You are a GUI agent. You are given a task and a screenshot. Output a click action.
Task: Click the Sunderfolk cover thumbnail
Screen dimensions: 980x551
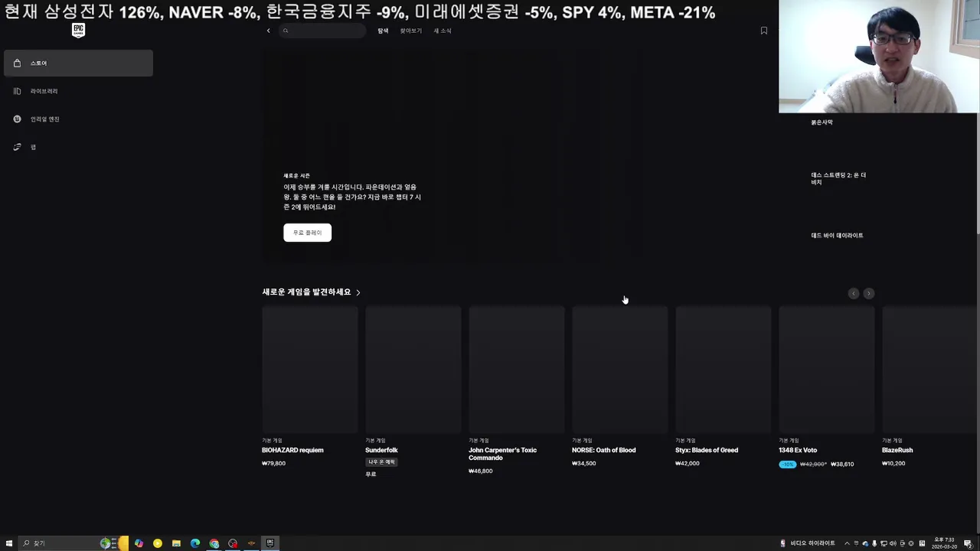tap(413, 370)
